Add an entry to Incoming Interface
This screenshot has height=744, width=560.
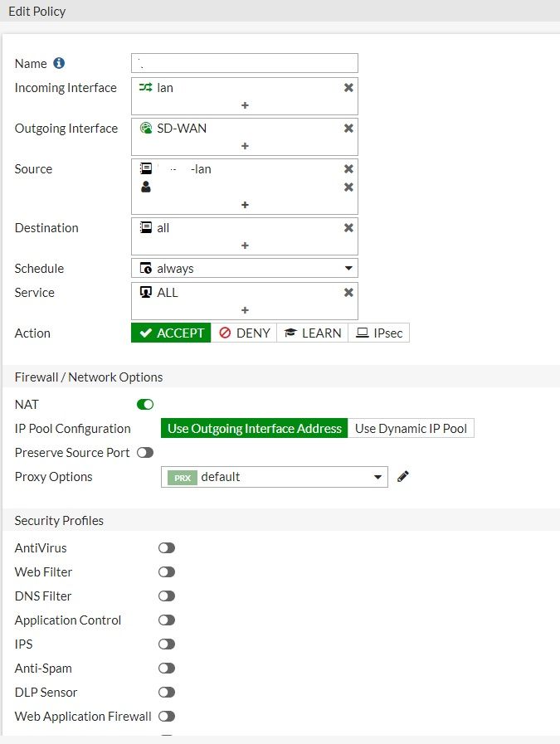tap(245, 105)
